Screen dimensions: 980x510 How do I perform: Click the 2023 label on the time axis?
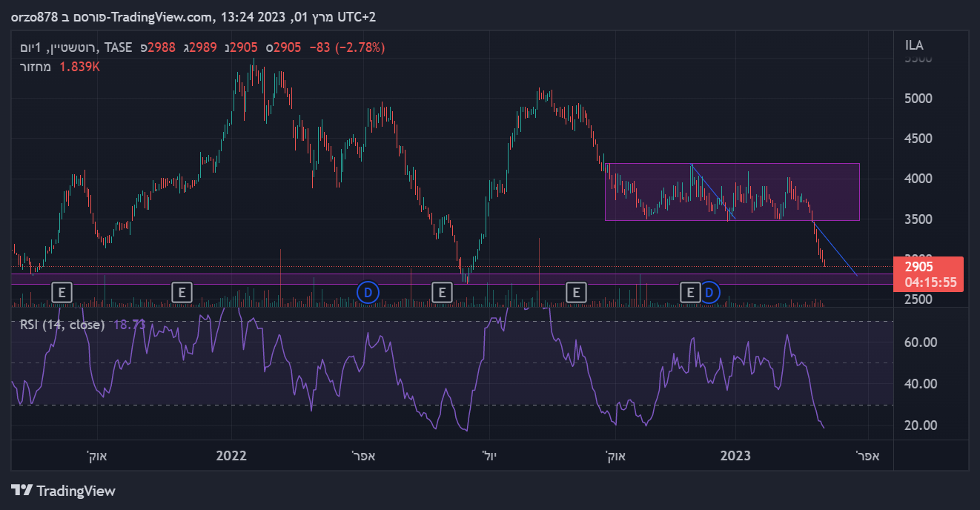coord(735,456)
